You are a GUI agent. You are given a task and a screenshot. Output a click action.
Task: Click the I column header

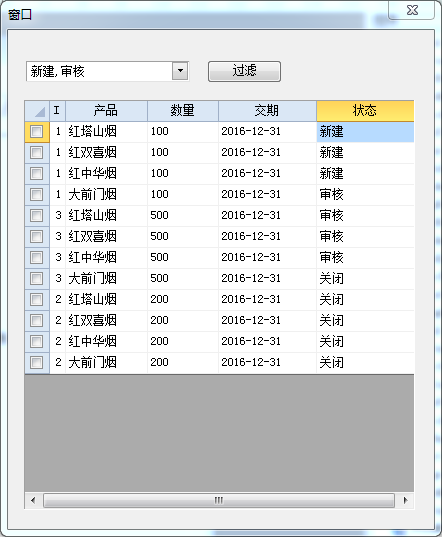click(x=58, y=111)
